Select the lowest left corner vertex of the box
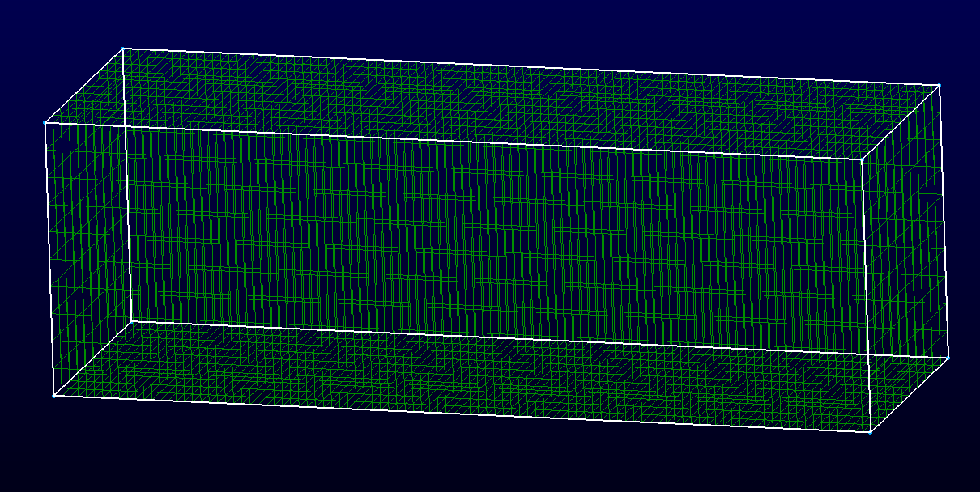Screen dimensions: 980x492 pyautogui.click(x=54, y=396)
